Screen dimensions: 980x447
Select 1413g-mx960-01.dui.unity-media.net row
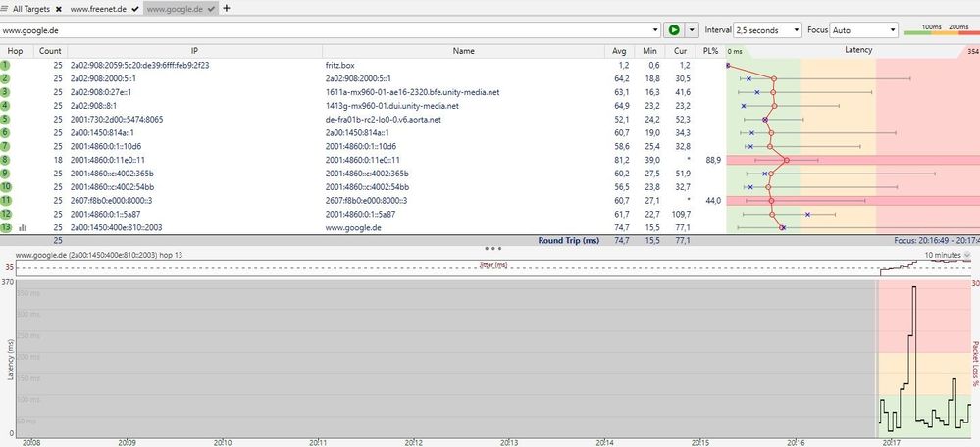coord(490,106)
